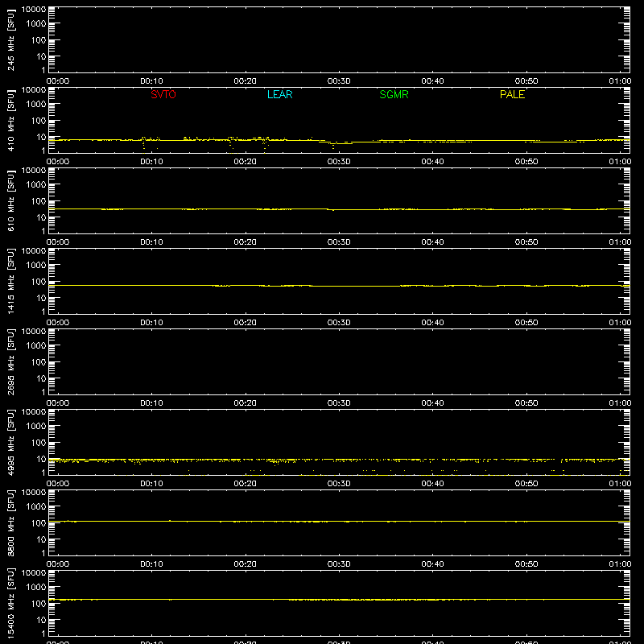Select the 2695 MHz [SFU] axis title
The image size is (644, 644).
tap(10, 361)
